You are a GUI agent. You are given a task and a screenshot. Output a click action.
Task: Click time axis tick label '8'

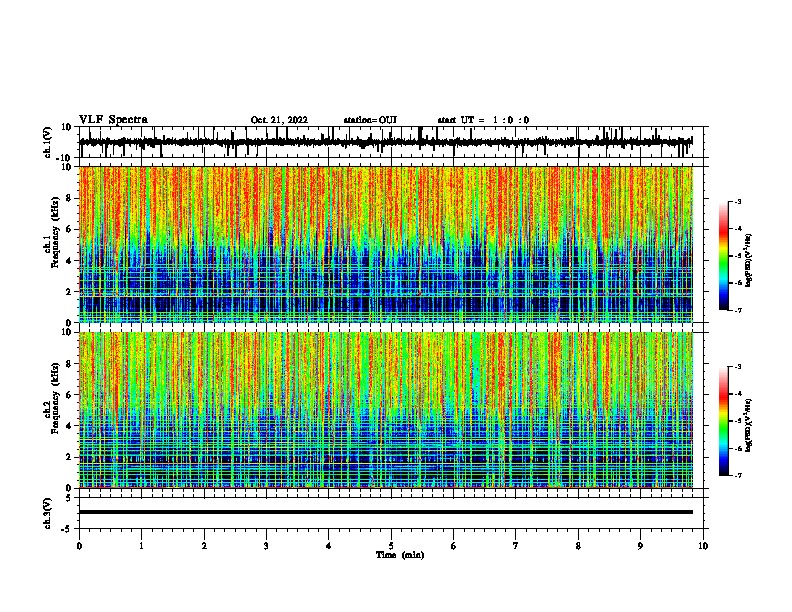[x=578, y=546]
